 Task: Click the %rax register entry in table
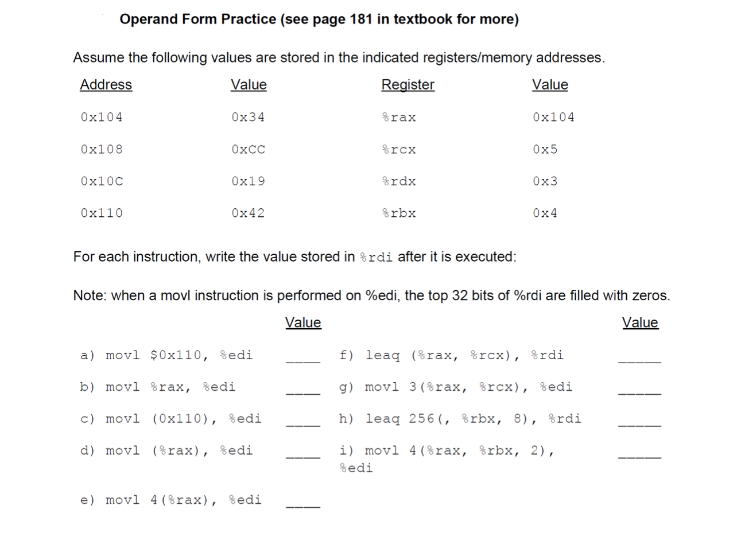[x=399, y=117]
